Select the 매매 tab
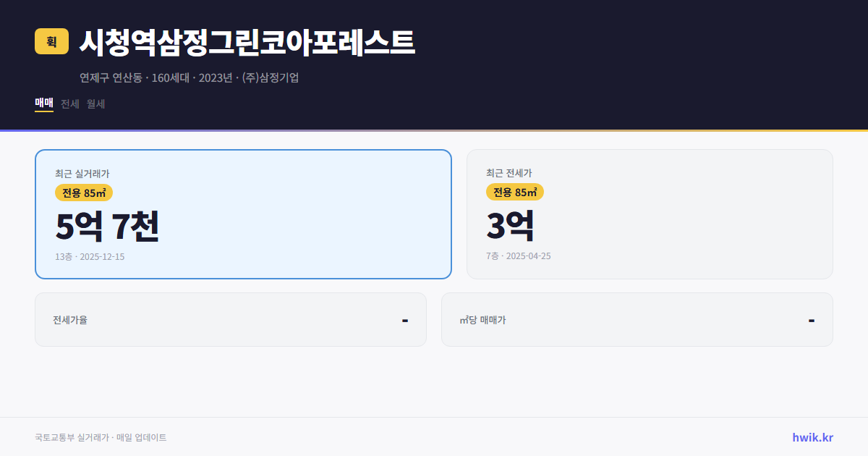Screen dimensions: 868x456 click(x=43, y=104)
